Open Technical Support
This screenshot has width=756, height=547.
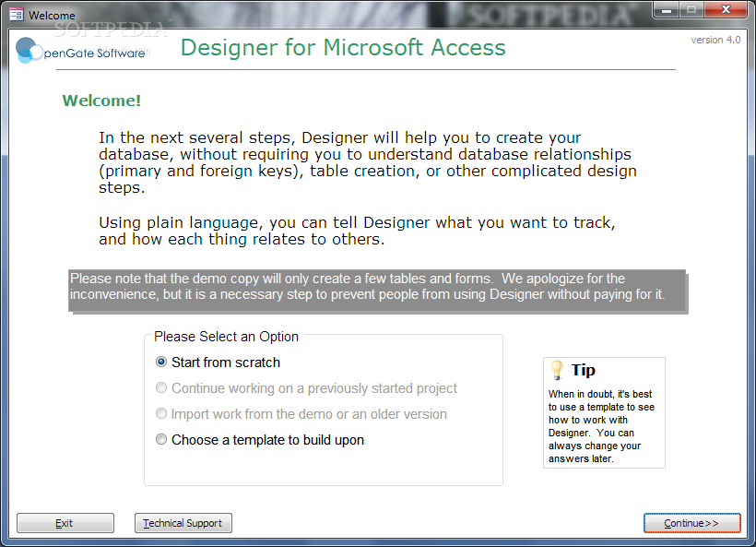tap(183, 523)
